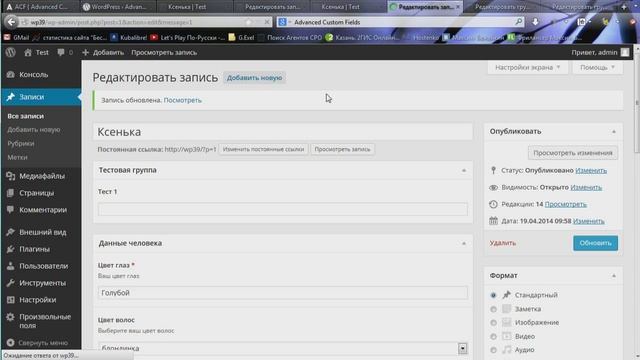Select the Стандартный format radio
The image size is (640, 360).
pos(493,295)
